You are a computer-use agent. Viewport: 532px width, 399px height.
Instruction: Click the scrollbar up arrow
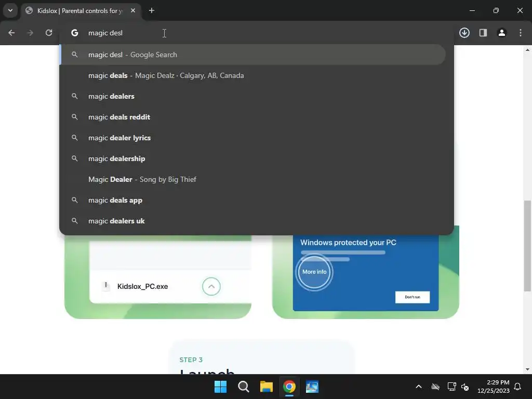(x=527, y=50)
